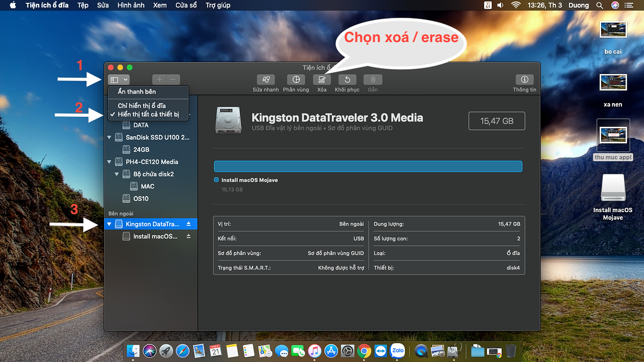Viewport: 644px width, 362px height.
Task: Open Launchpad rocket in Dock
Action: tap(166, 351)
